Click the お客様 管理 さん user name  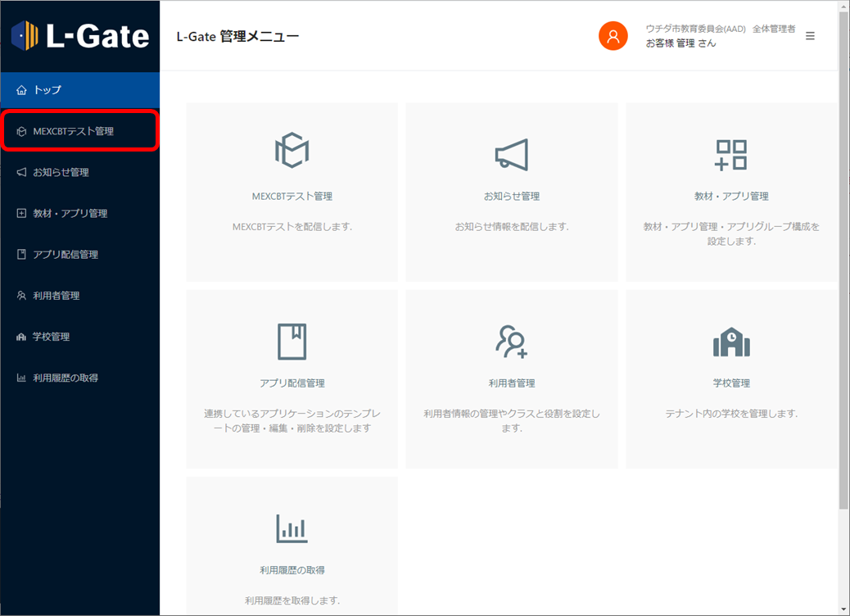click(x=680, y=43)
